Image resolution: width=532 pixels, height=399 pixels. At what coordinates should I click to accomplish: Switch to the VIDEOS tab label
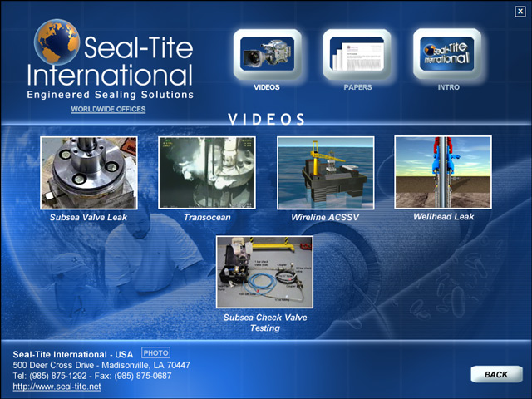[x=266, y=86]
